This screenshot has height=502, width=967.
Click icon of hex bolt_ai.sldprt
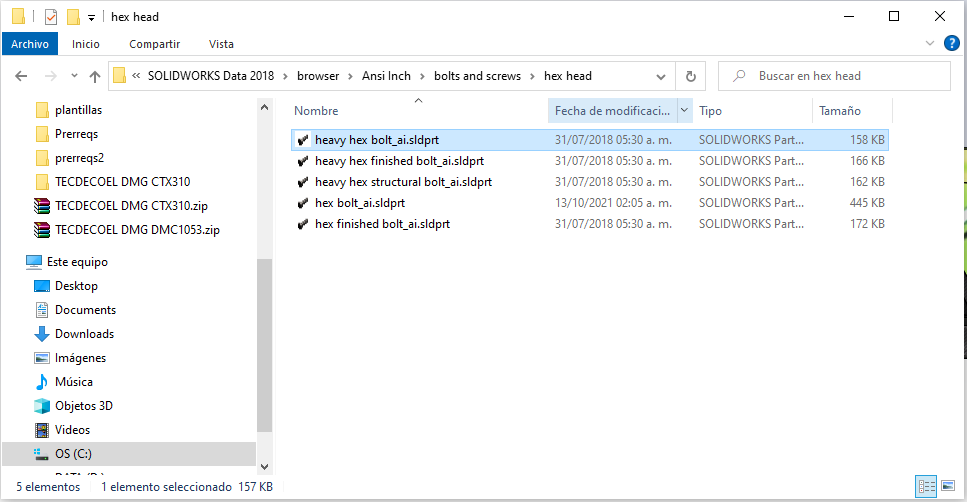point(303,203)
